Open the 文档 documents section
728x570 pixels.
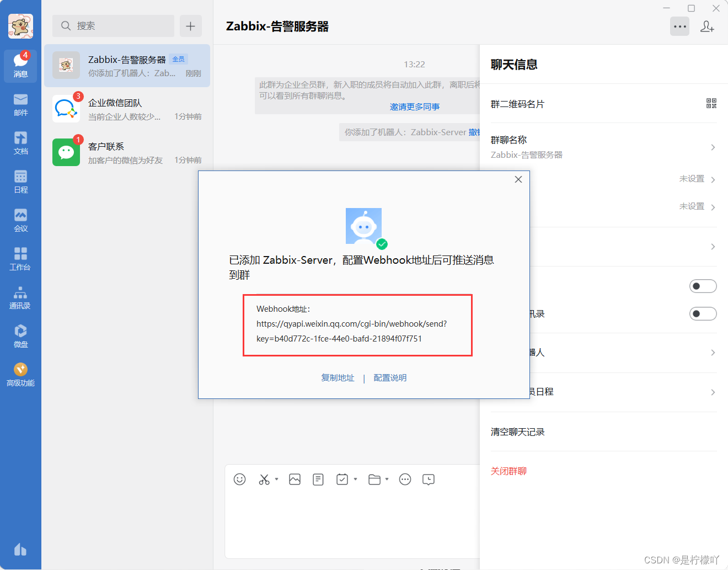20,143
